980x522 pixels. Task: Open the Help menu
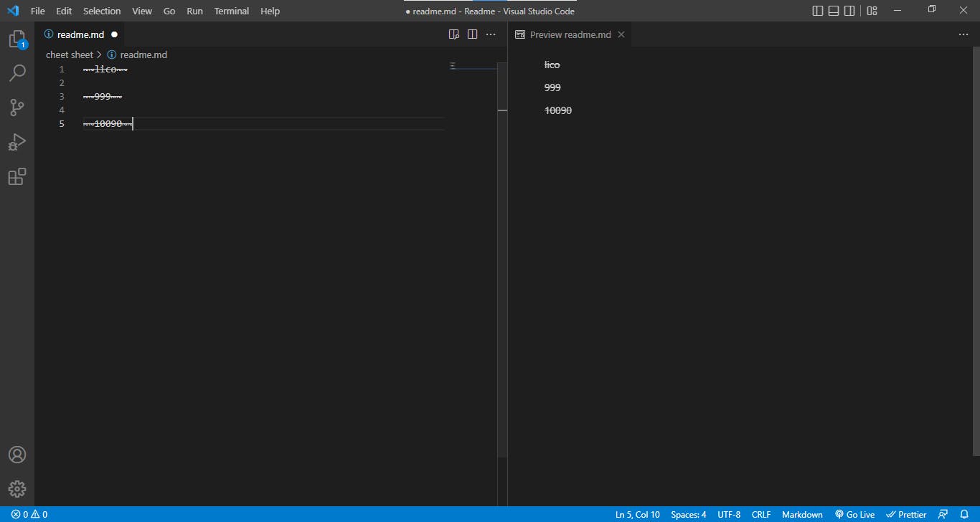coord(270,11)
